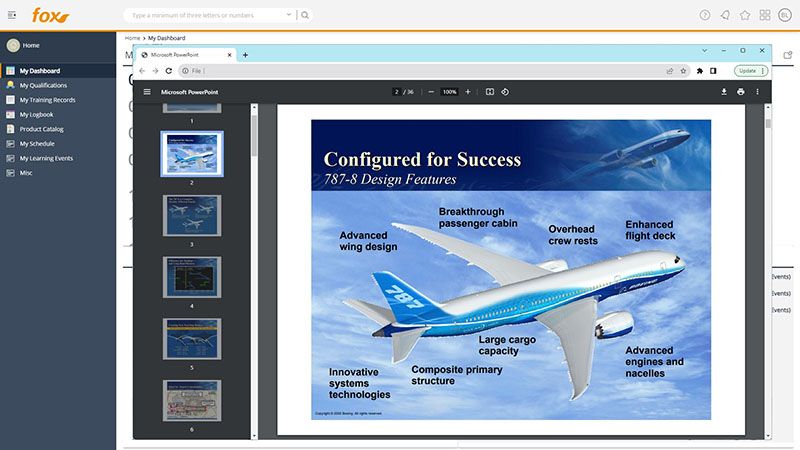
Task: Collapse the Fox left navigation menu
Action: pyautogui.click(x=12, y=15)
